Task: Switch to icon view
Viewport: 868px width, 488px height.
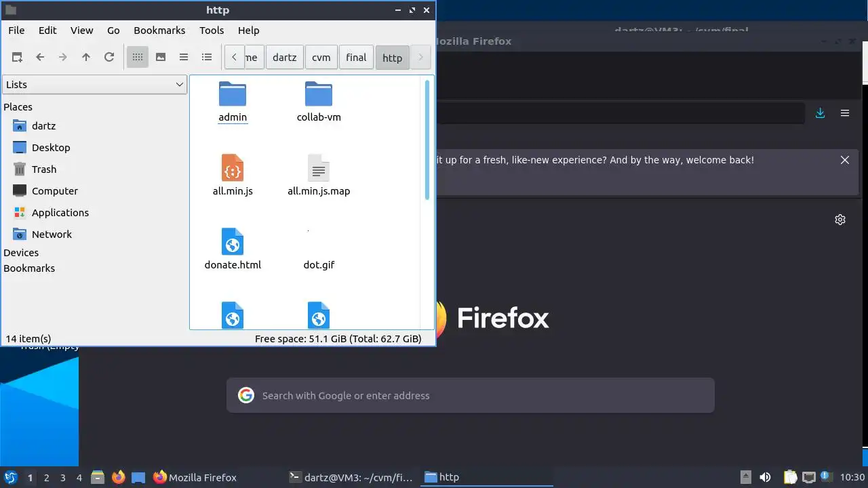Action: click(x=138, y=58)
